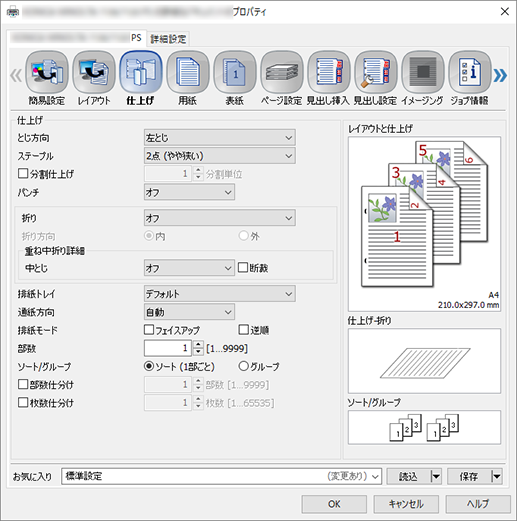Image resolution: width=517 pixels, height=521 pixels.
Task: Check the フェイスアップ option
Action: (x=149, y=330)
